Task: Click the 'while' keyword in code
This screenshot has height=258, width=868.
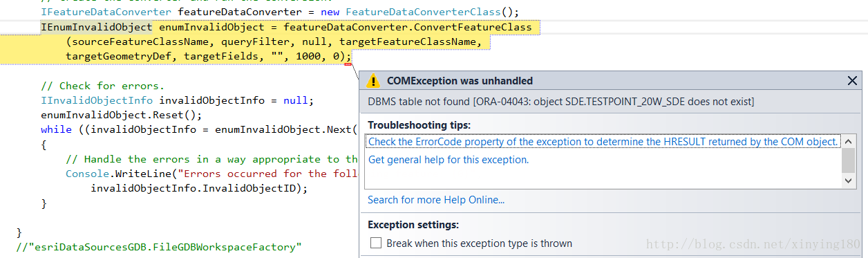Action: (56, 129)
